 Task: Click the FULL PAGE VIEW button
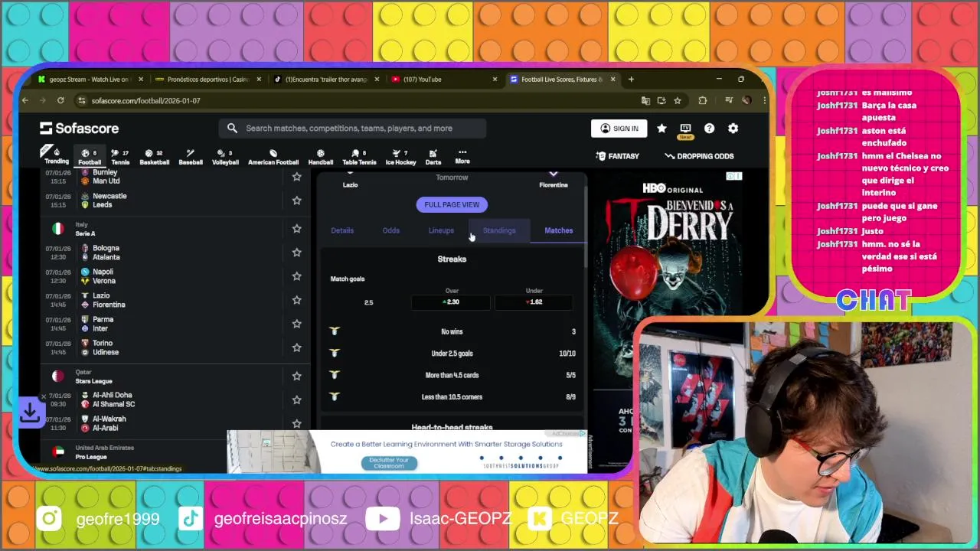click(452, 204)
